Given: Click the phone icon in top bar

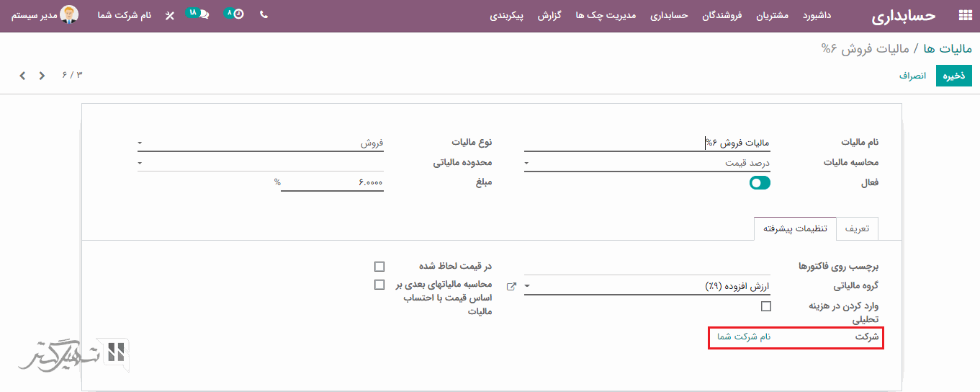Looking at the screenshot, I should [x=264, y=14].
